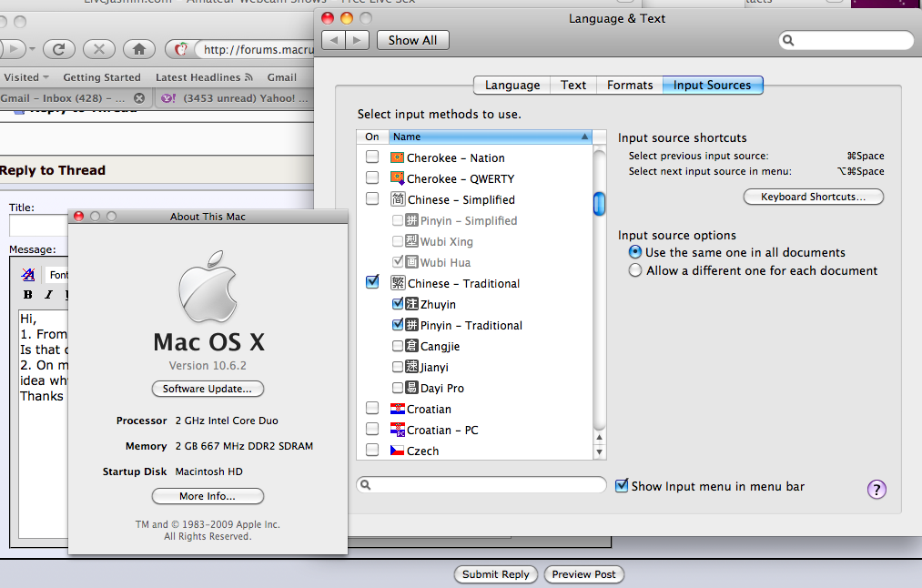The height and width of the screenshot is (588, 922).
Task: Click the Zhuyin input method icon
Action: (411, 304)
